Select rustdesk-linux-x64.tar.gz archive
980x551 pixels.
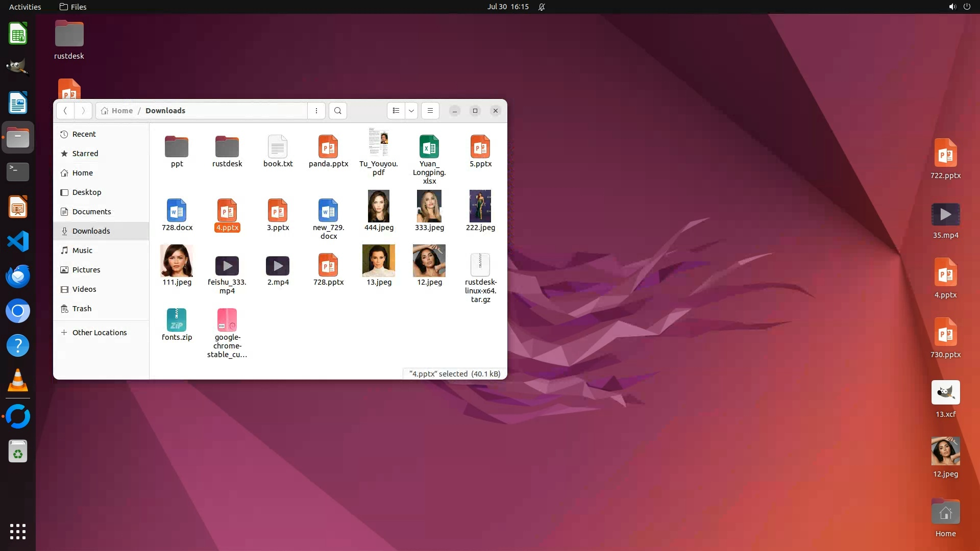[x=480, y=265]
